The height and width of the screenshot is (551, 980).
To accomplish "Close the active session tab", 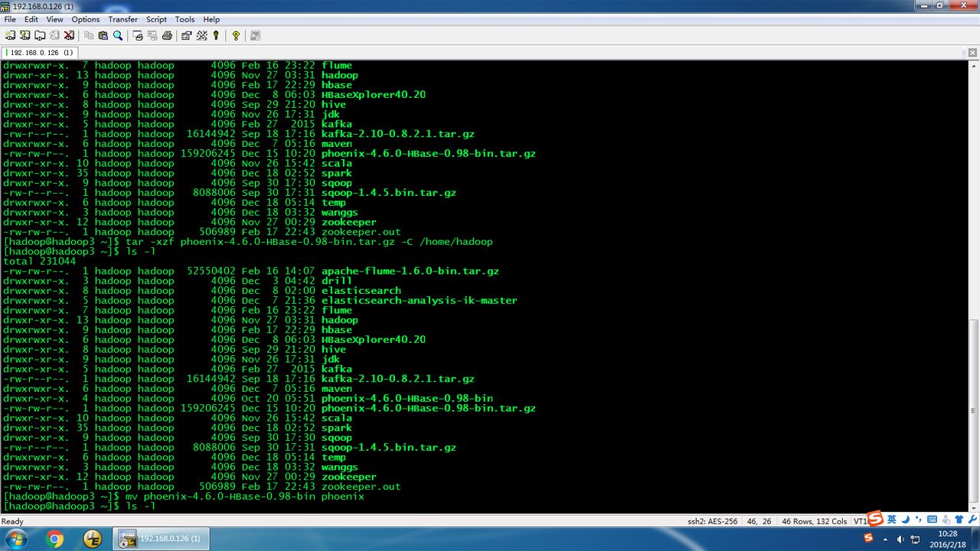I will pos(974,53).
